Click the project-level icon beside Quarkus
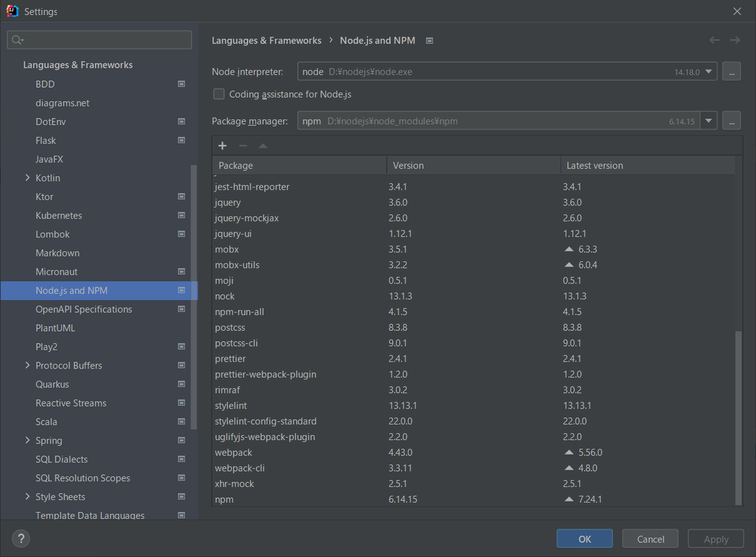 [x=181, y=384]
